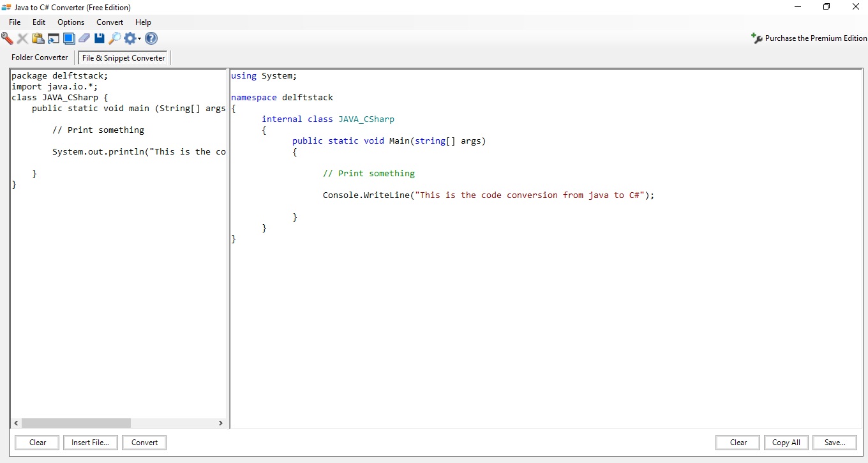Expand the gear icon dropdown arrow
The image size is (868, 463).
(x=139, y=39)
